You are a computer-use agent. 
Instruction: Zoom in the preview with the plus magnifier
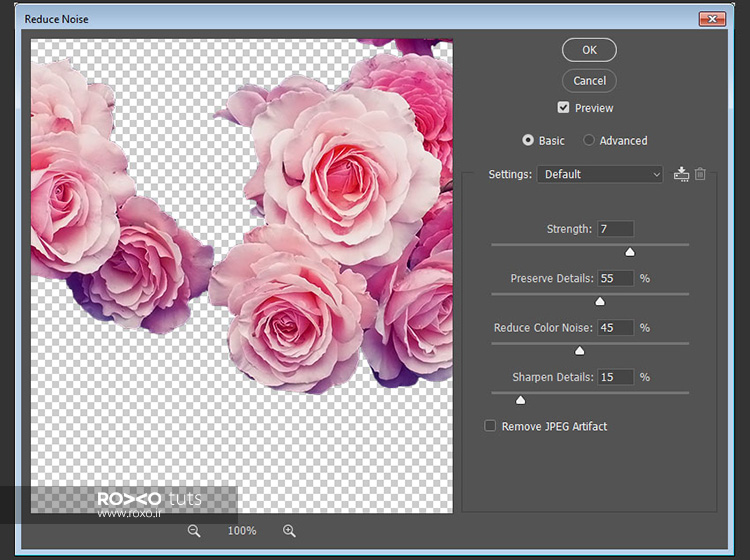point(289,530)
